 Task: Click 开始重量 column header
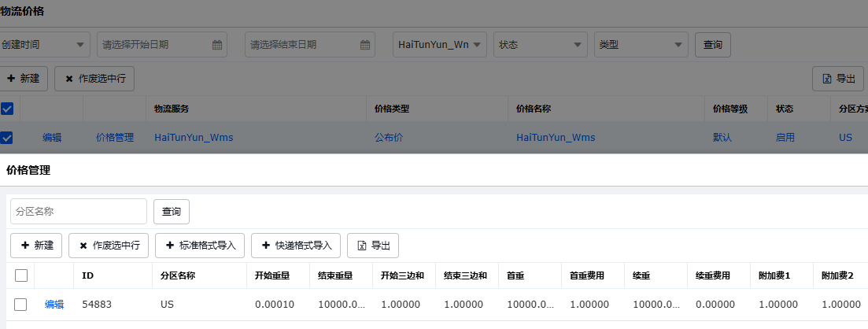[x=272, y=275]
